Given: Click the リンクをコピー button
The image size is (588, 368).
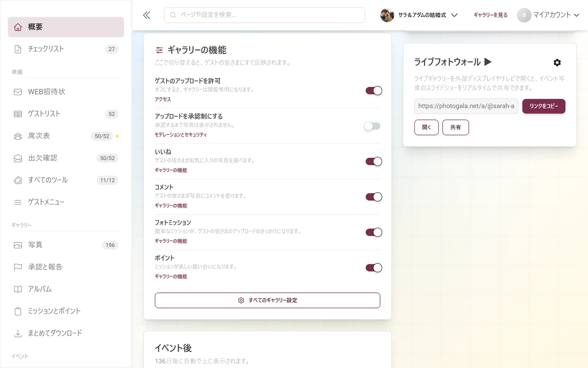Looking at the screenshot, I should coord(544,106).
